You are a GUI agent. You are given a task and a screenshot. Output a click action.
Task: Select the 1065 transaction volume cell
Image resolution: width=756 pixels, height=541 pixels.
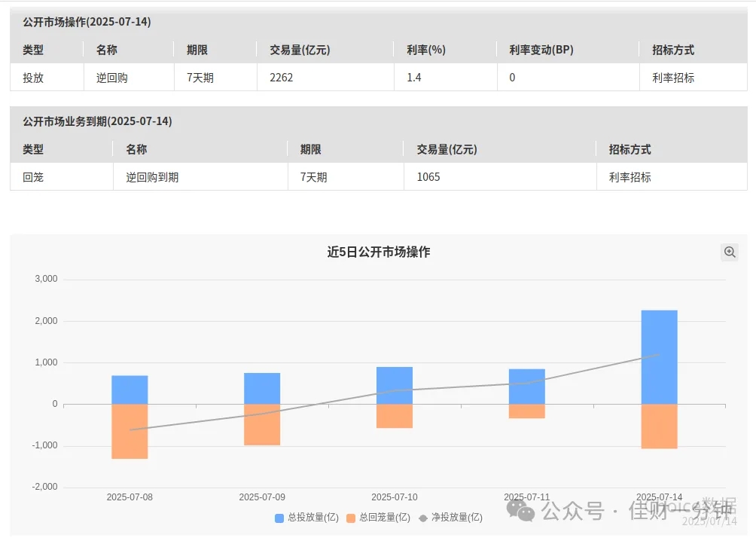click(x=500, y=177)
